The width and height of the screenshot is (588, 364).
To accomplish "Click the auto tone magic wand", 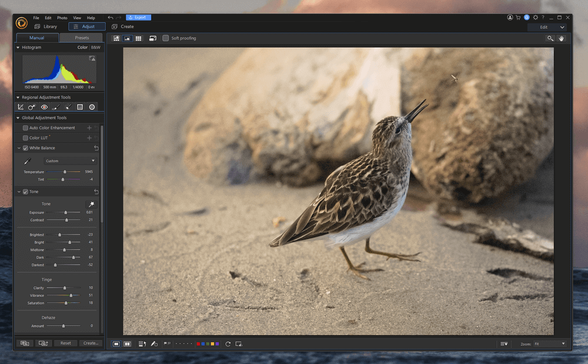I will pyautogui.click(x=91, y=204).
